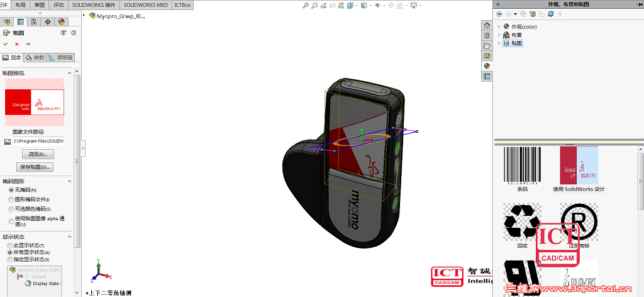Click the 浏览 browse button

point(38,154)
